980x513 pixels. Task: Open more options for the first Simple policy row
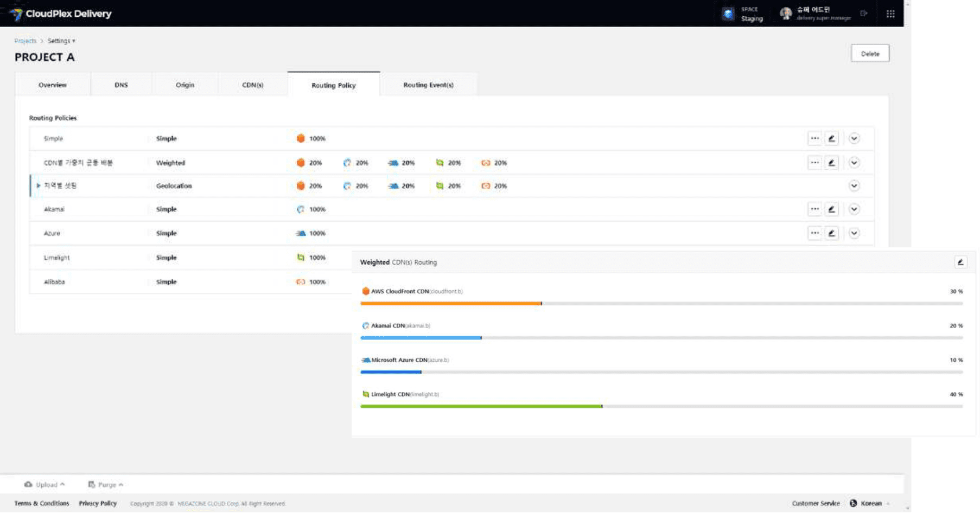[x=814, y=138]
